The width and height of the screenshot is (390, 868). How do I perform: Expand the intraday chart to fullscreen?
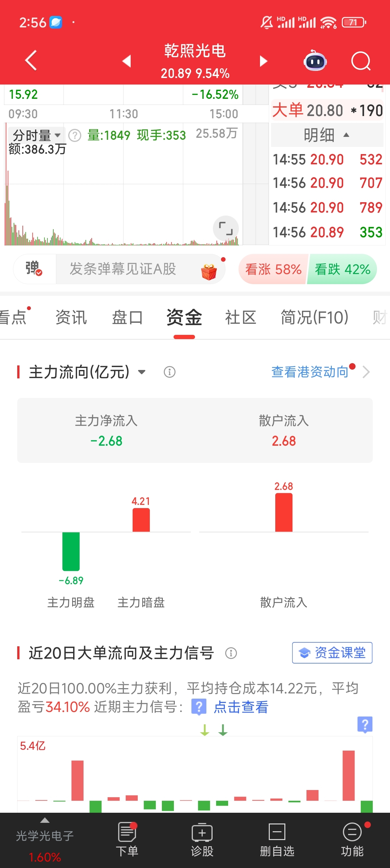[x=226, y=228]
